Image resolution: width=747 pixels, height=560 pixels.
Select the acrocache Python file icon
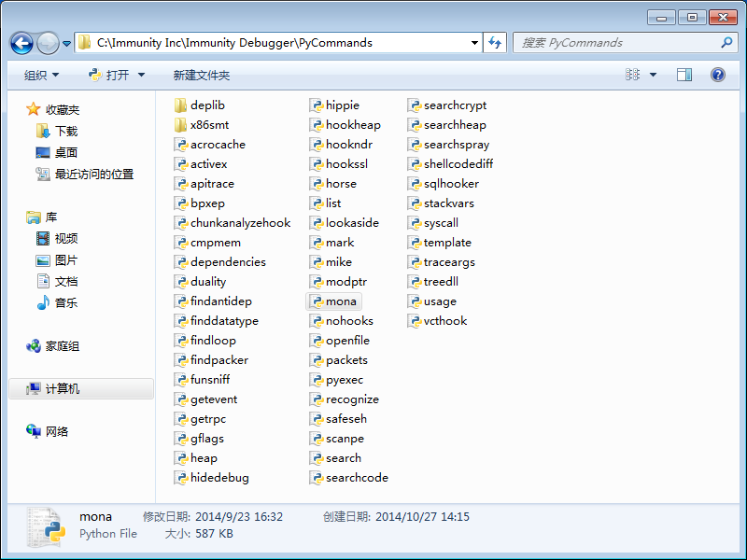[180, 145]
